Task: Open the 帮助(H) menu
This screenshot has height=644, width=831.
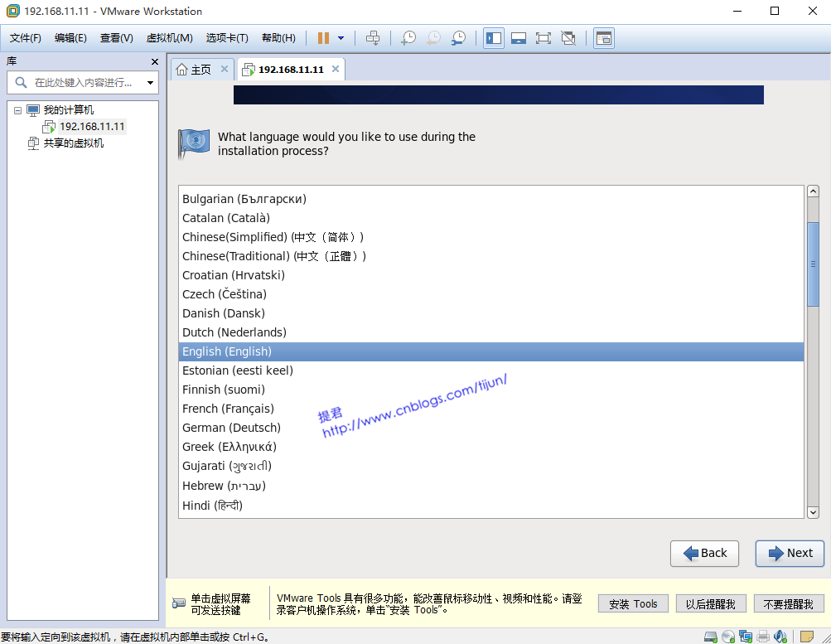Action: (x=278, y=38)
